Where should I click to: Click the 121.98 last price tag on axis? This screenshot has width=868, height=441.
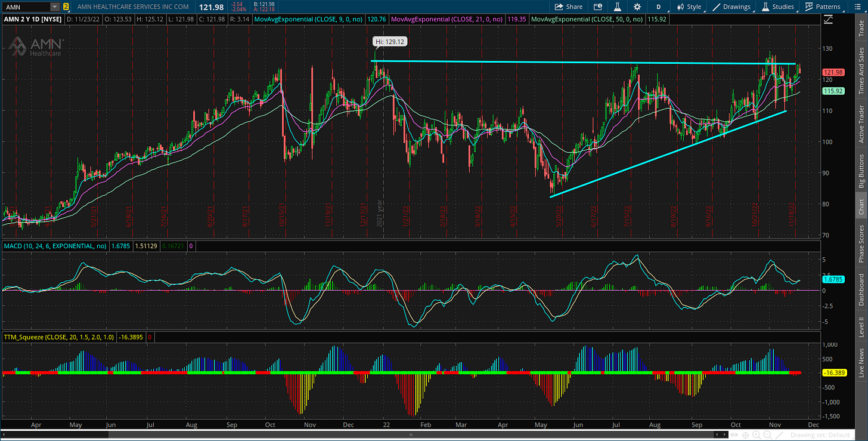click(833, 72)
